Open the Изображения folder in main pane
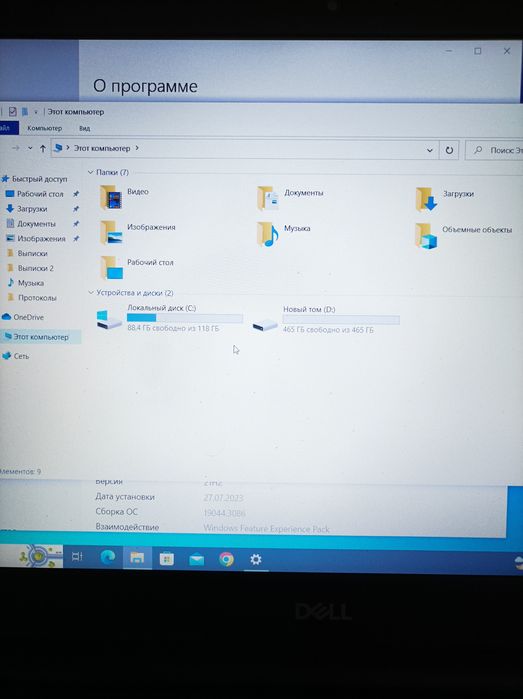 coord(138,232)
